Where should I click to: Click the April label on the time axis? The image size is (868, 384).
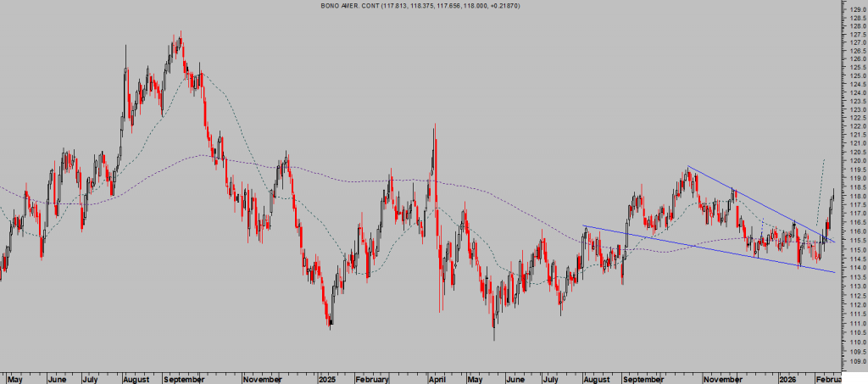(x=437, y=378)
